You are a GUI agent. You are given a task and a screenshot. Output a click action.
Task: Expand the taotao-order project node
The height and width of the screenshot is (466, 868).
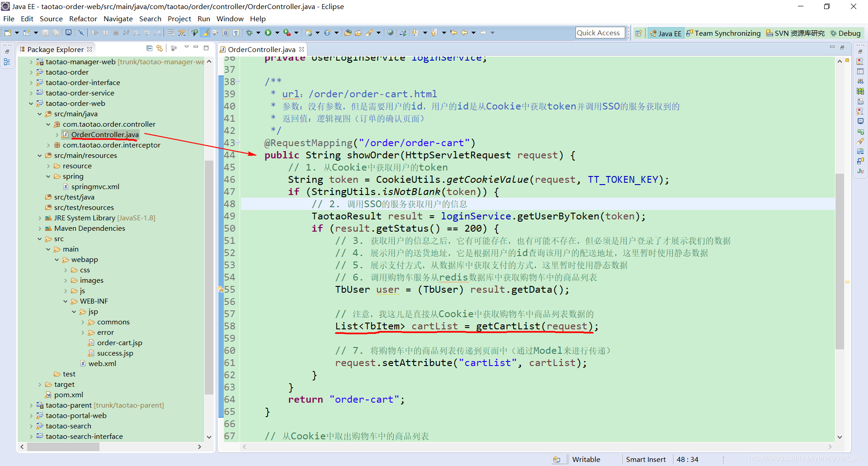[31, 72]
